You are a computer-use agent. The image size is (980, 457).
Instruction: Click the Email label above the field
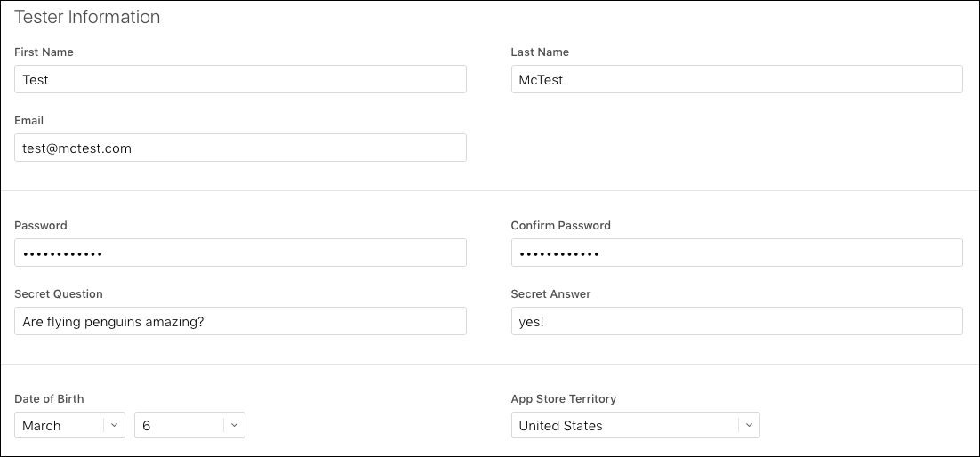pyautogui.click(x=28, y=121)
